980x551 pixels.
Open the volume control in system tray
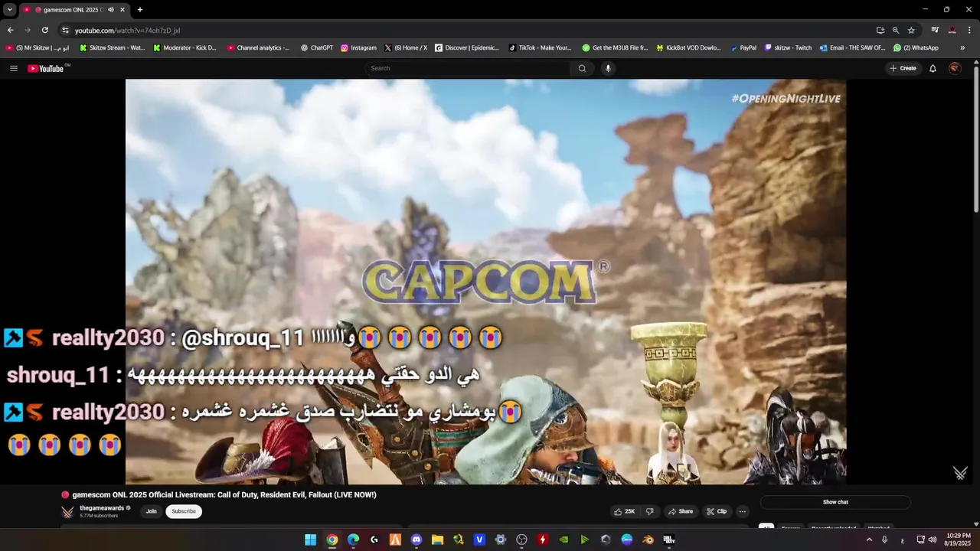tap(932, 540)
